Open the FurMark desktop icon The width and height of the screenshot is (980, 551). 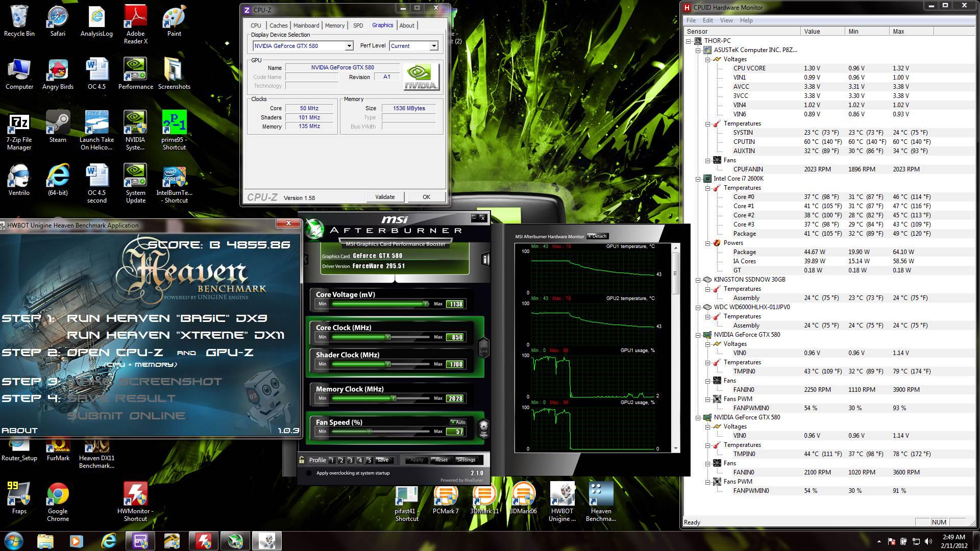(58, 449)
